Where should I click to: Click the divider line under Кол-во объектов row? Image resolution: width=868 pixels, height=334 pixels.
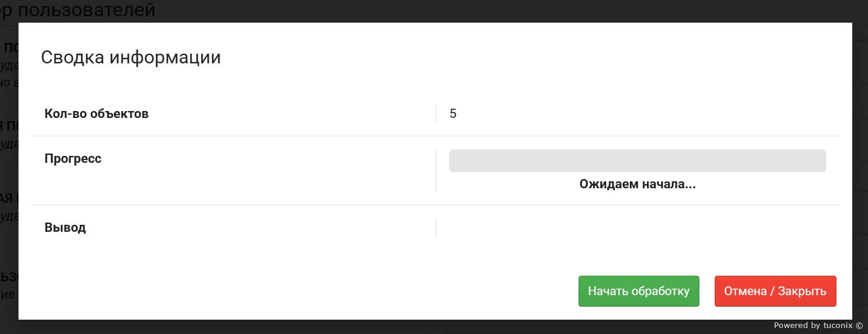click(x=435, y=136)
